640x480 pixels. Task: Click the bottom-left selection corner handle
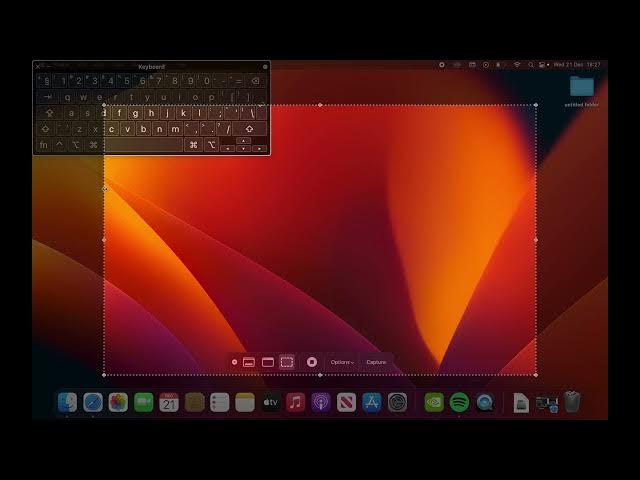(x=104, y=375)
